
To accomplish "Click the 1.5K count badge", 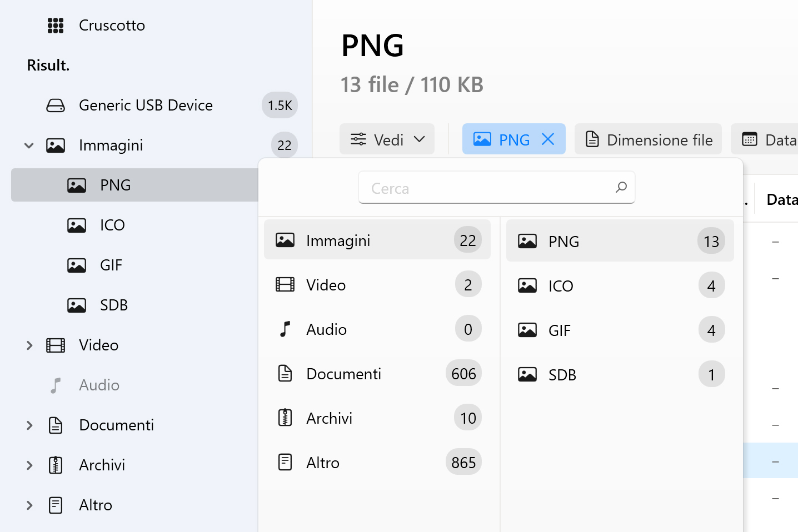I will (x=280, y=106).
